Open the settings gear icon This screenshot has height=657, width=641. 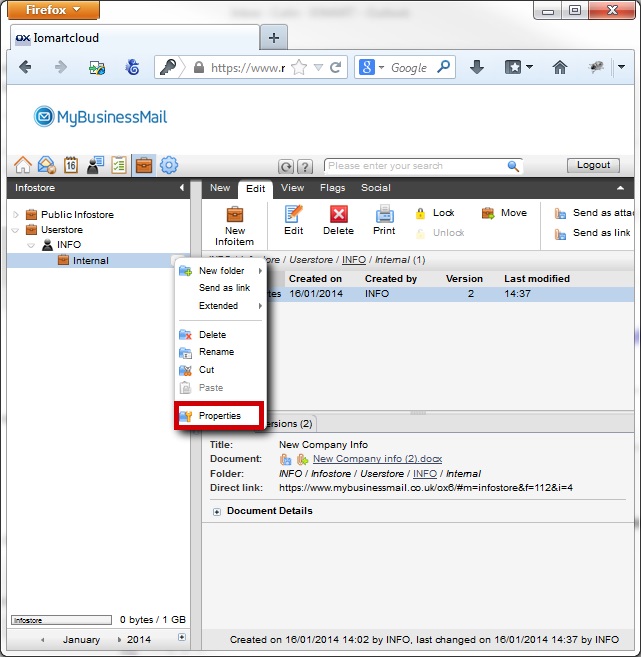pos(169,165)
